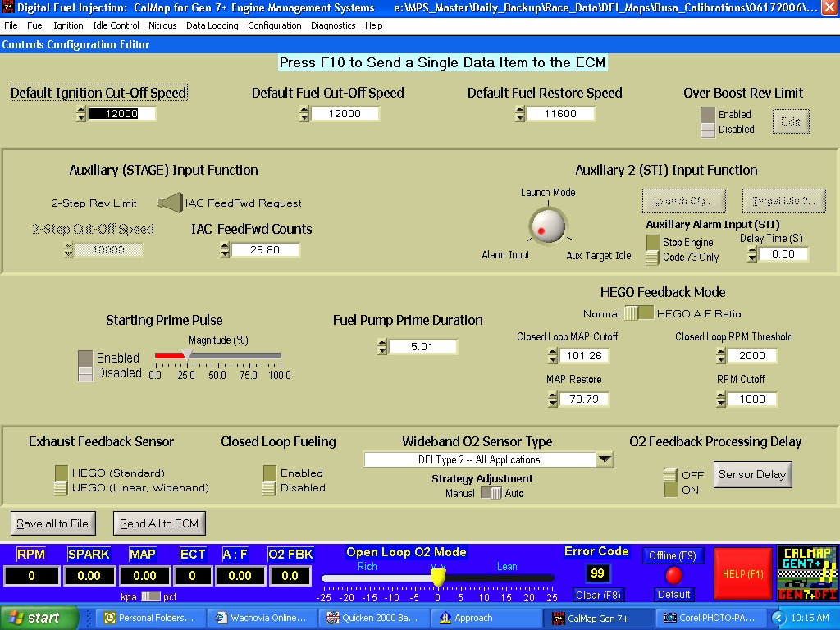The height and width of the screenshot is (630, 840).
Task: Click the Open Loop O2 Mode yellow slider
Action: tap(438, 577)
